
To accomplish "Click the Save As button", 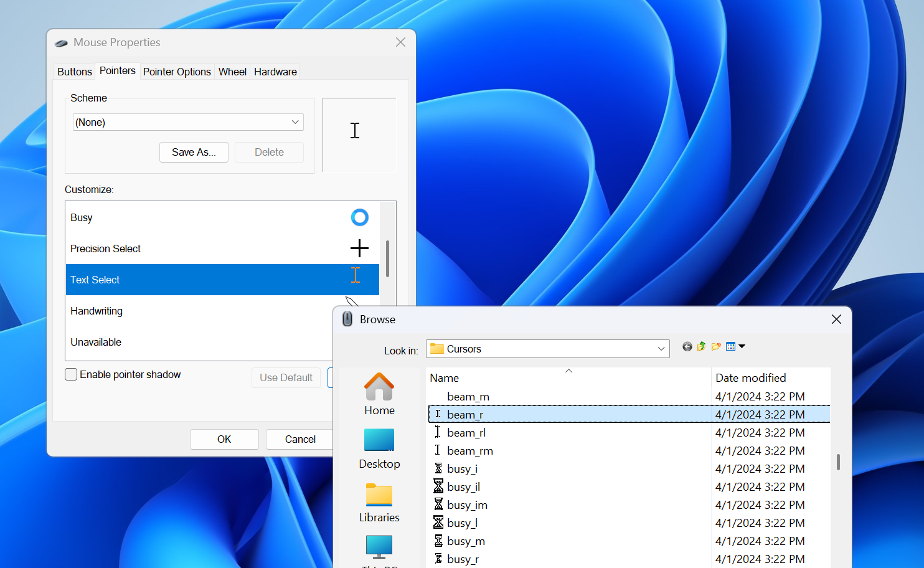I will pyautogui.click(x=194, y=152).
